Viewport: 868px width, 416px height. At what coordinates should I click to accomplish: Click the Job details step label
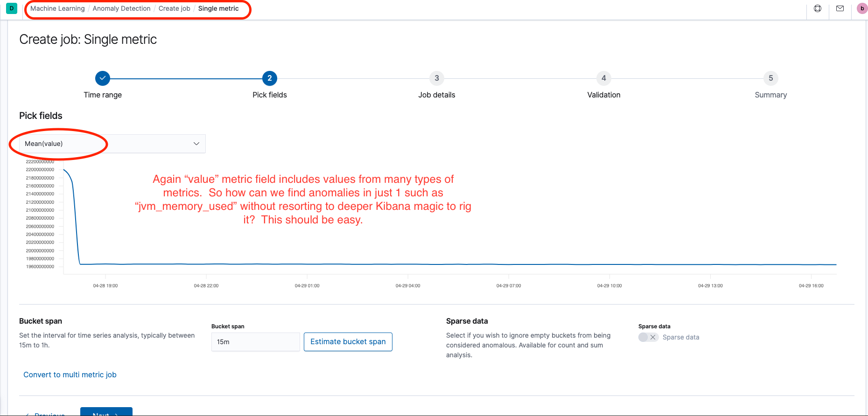click(x=437, y=95)
